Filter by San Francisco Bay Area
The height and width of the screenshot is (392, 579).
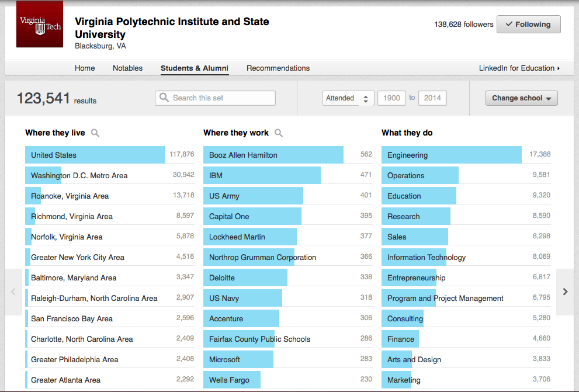pos(110,318)
